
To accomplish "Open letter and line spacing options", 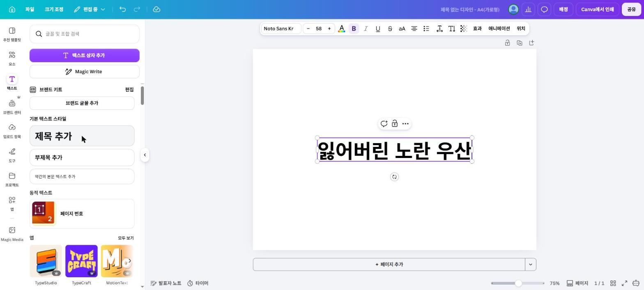I will pos(439,28).
